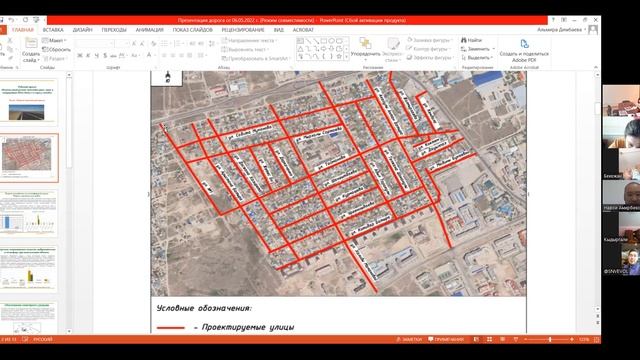Image resolution: width=640 pixels, height=360 pixels.
Task: Click the ПРИМЕЧАНИЯ comments button
Action: [446, 339]
